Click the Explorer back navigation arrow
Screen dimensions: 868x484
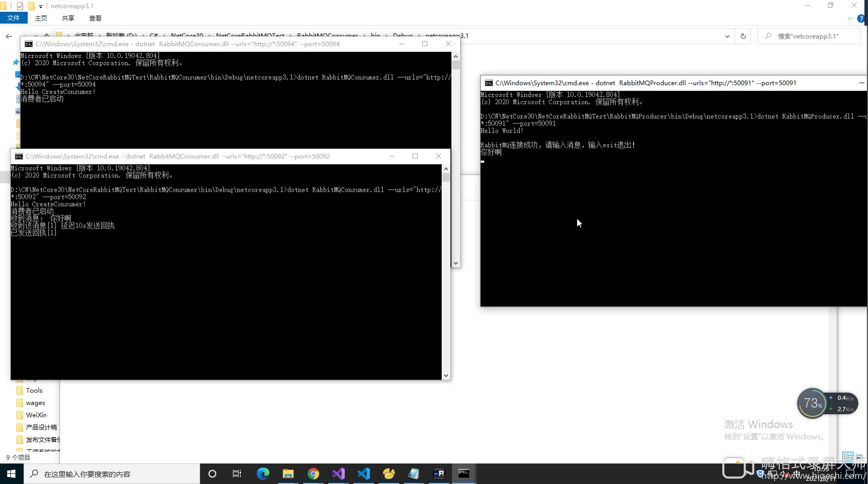[9, 36]
